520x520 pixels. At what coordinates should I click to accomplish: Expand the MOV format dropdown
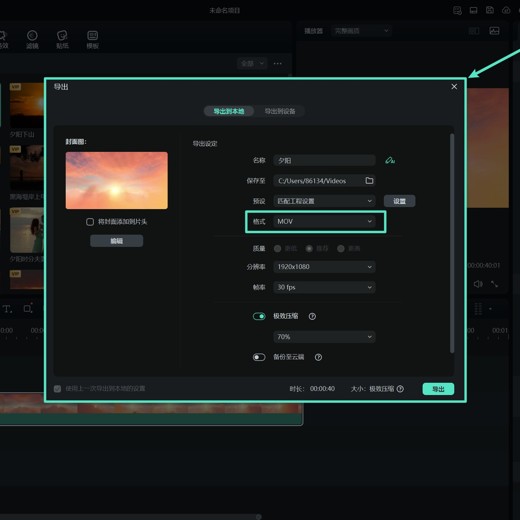(324, 221)
